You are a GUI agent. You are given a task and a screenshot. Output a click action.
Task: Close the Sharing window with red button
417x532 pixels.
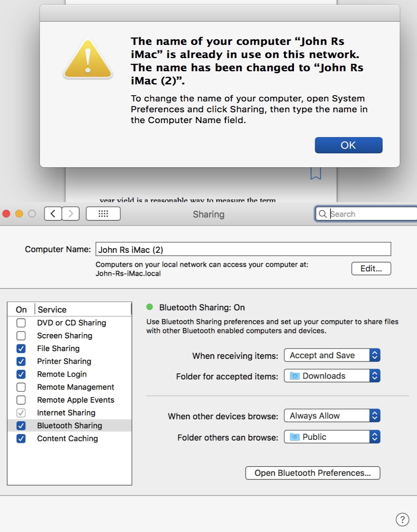[x=6, y=214]
